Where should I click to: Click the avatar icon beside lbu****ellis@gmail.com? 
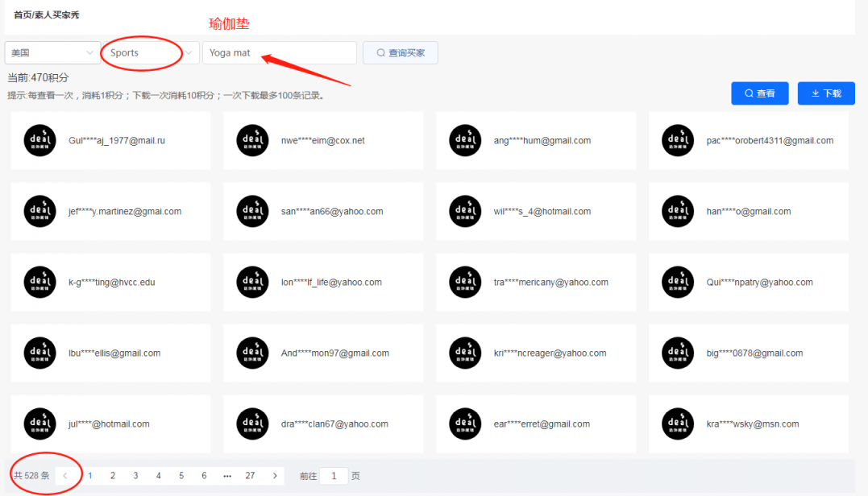tap(39, 353)
